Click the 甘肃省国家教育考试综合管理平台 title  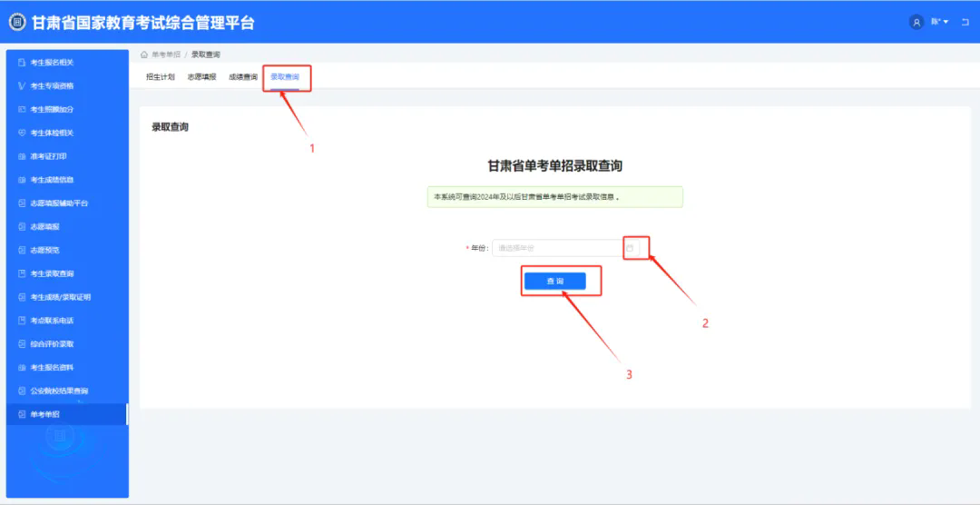point(143,23)
